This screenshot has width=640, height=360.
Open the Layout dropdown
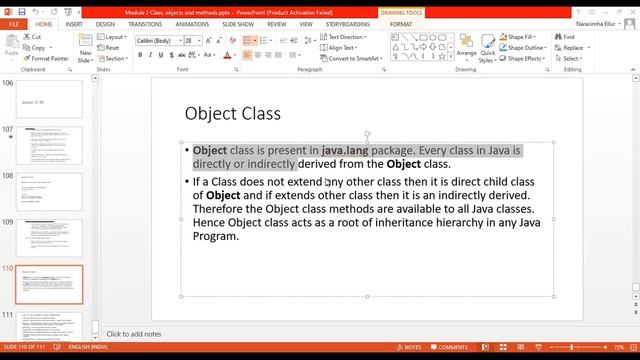(112, 37)
